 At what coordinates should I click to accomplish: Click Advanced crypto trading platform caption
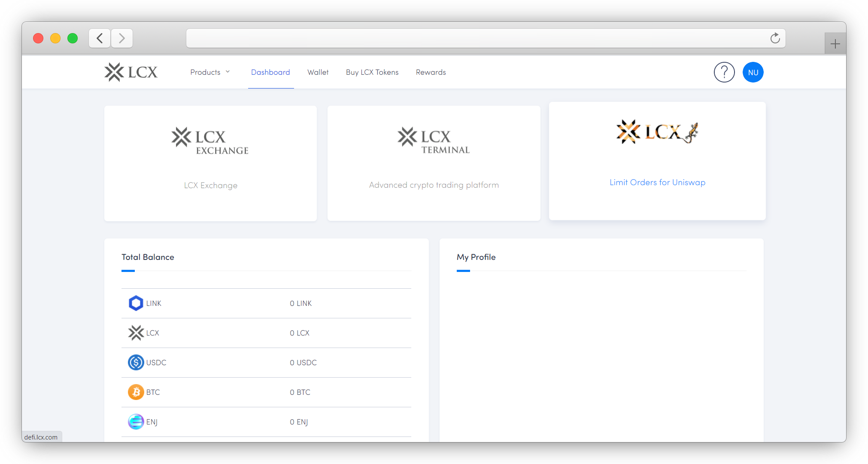(434, 185)
